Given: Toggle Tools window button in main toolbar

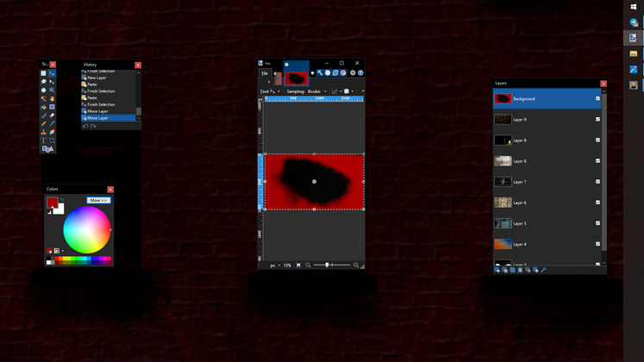Looking at the screenshot, I should 320,73.
